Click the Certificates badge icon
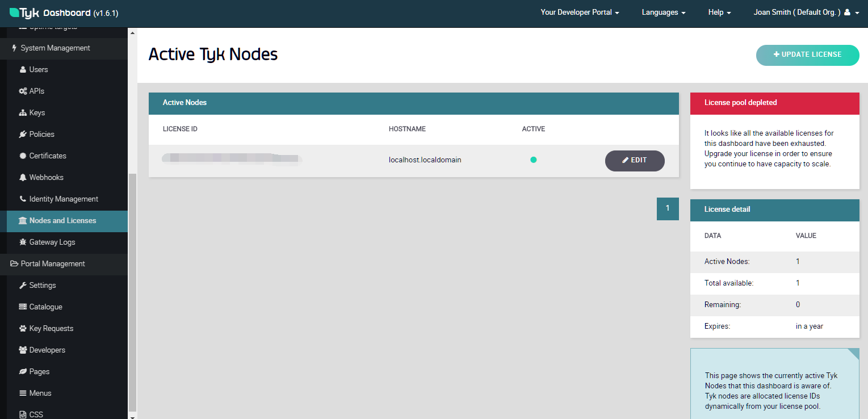 [x=23, y=156]
